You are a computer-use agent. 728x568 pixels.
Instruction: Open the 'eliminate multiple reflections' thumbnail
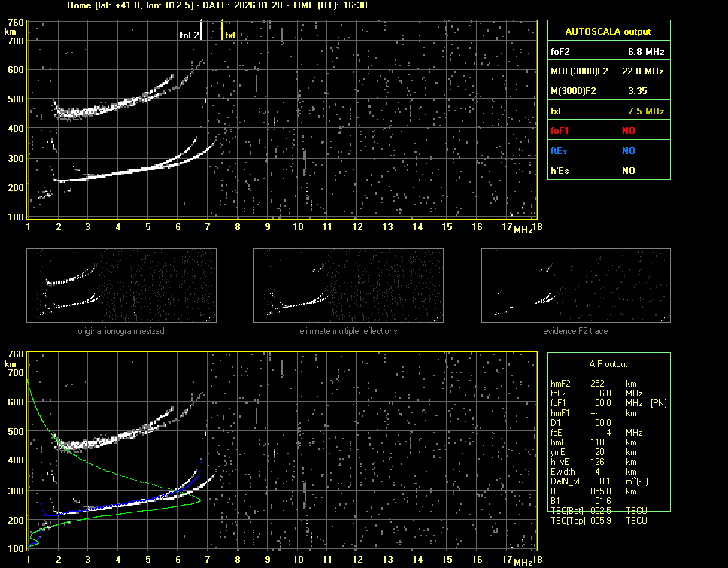(348, 286)
